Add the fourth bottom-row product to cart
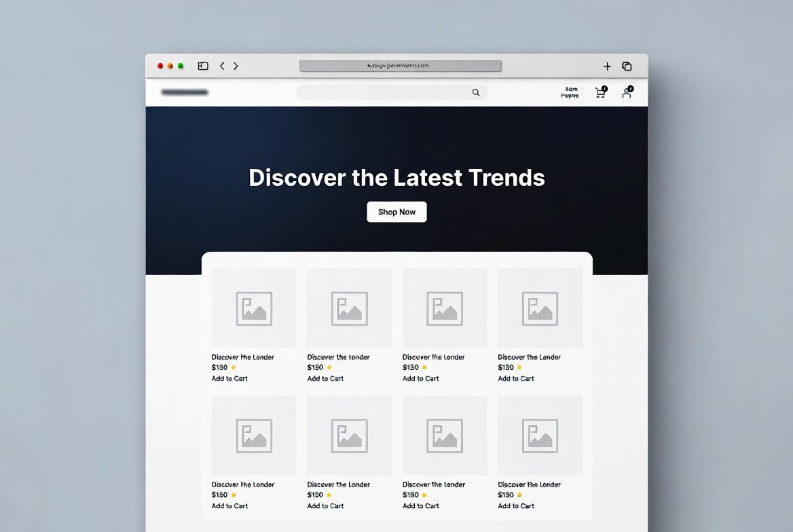Viewport: 793px width, 532px height. tap(516, 506)
